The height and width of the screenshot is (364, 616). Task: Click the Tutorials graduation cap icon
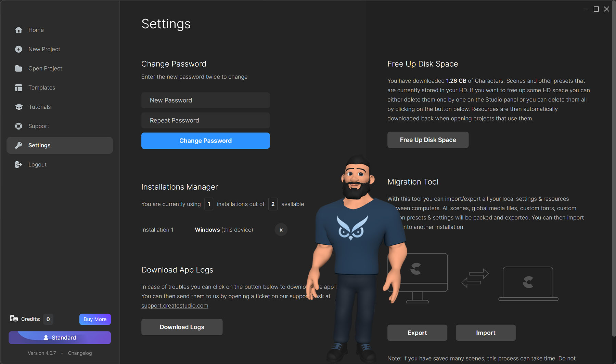[x=18, y=107]
